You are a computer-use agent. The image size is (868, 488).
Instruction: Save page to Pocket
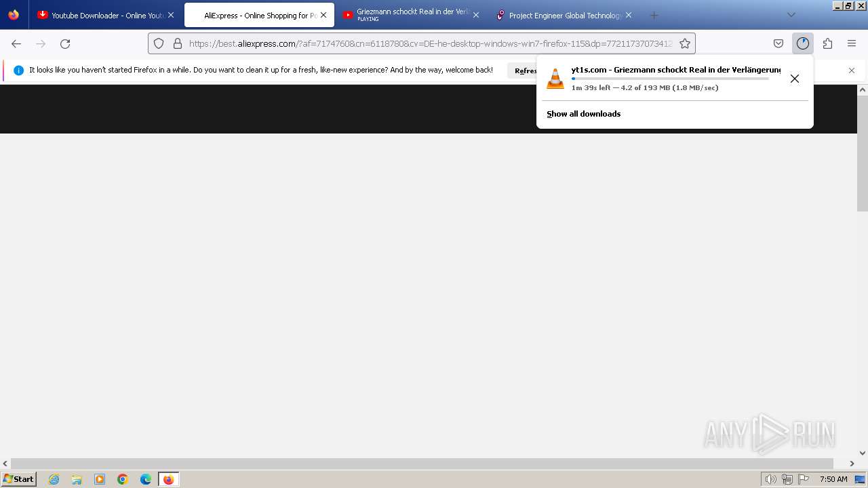pyautogui.click(x=778, y=43)
